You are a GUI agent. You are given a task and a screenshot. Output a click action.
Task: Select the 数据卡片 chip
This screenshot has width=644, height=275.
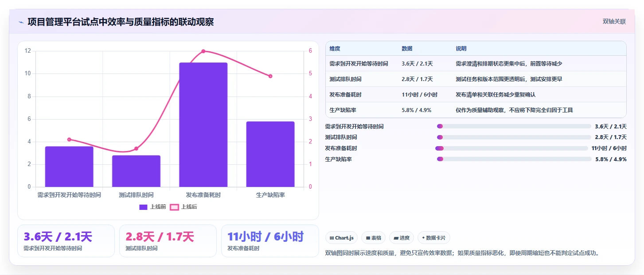[x=434, y=238]
